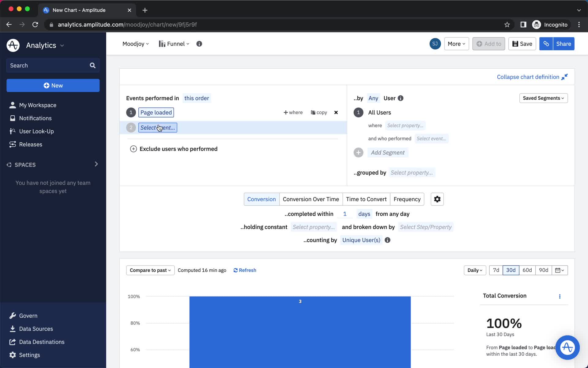Click the Add Segment button
This screenshot has width=588, height=368.
tap(387, 152)
